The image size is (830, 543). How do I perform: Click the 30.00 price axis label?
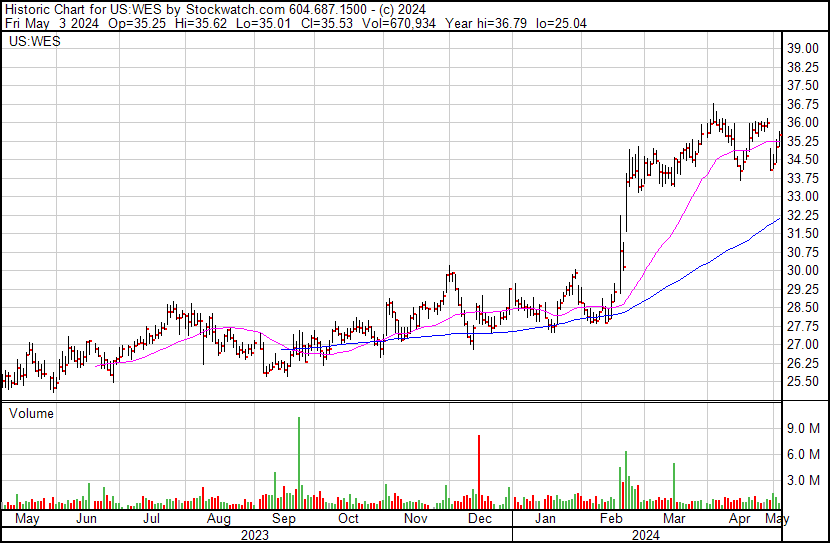coord(803,270)
